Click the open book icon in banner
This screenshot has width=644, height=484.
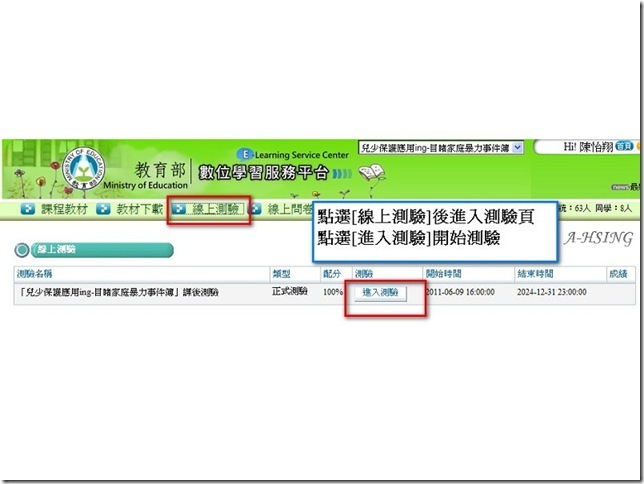pos(372,173)
